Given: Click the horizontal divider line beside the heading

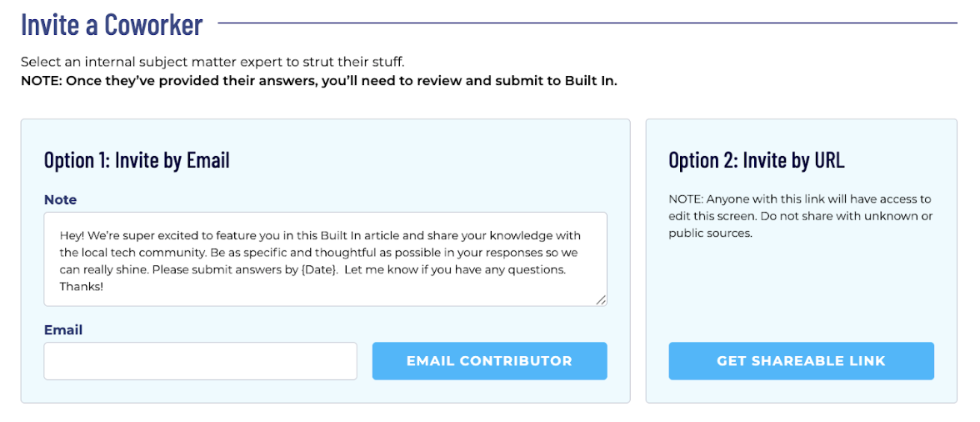Looking at the screenshot, I should pos(587,23).
